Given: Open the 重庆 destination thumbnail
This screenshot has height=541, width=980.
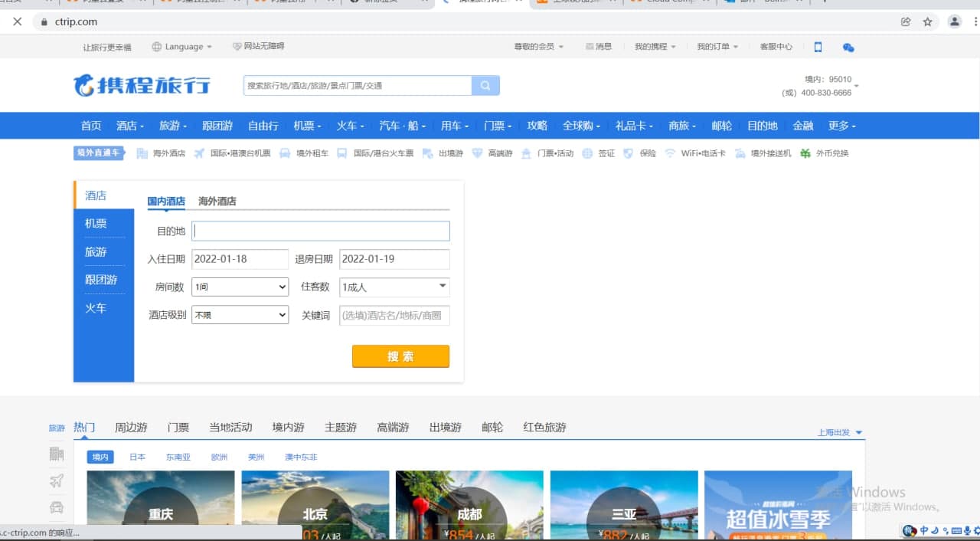Looking at the screenshot, I should pos(161,504).
